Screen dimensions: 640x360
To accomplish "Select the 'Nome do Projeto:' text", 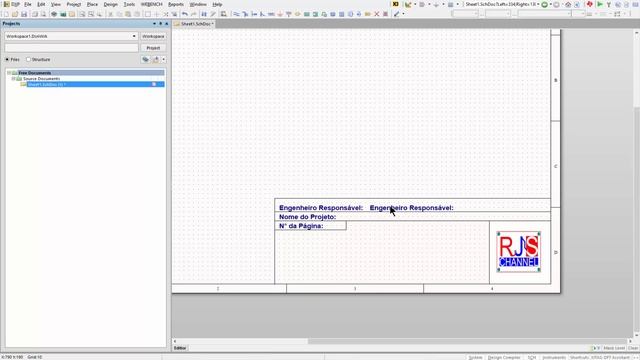I will pyautogui.click(x=307, y=217).
